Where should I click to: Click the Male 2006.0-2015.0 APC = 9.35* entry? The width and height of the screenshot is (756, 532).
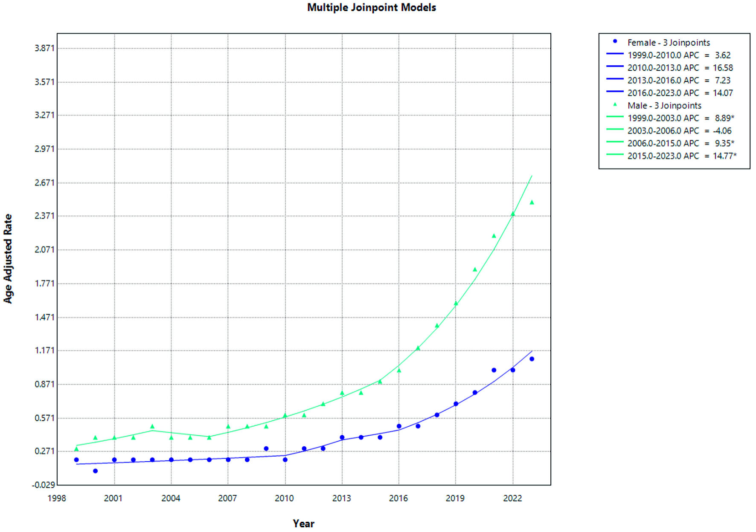(680, 143)
